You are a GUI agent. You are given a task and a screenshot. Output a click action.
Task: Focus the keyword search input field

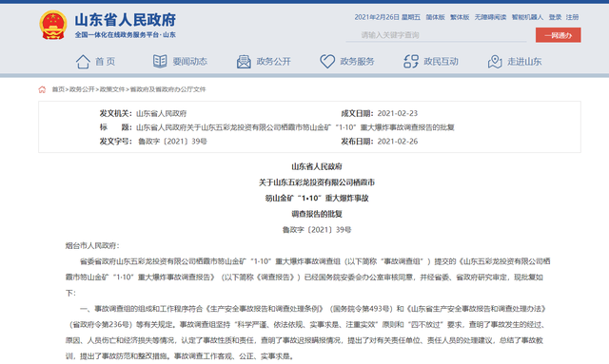coord(436,35)
